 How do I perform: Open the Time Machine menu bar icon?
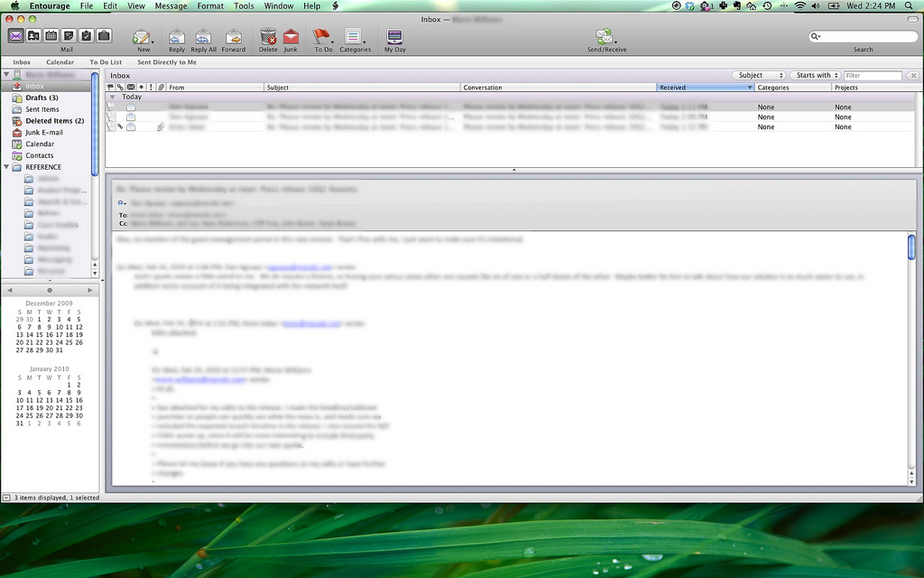pos(767,6)
